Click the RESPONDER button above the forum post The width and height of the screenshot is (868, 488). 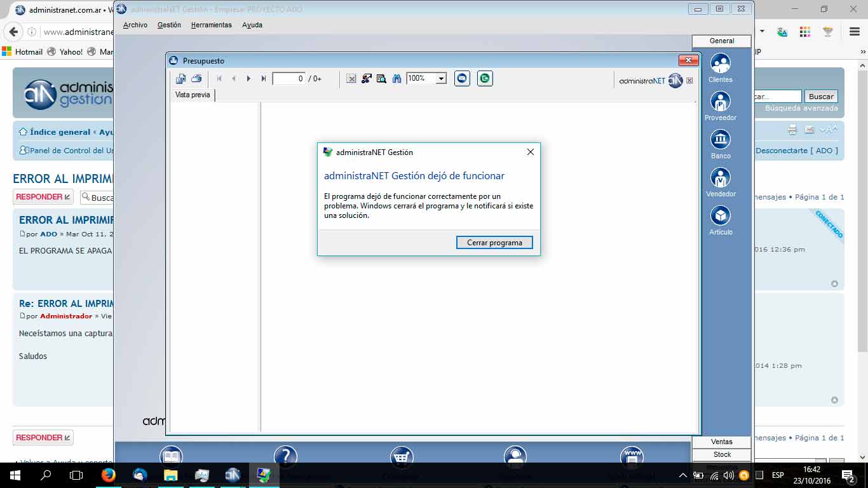coord(43,197)
